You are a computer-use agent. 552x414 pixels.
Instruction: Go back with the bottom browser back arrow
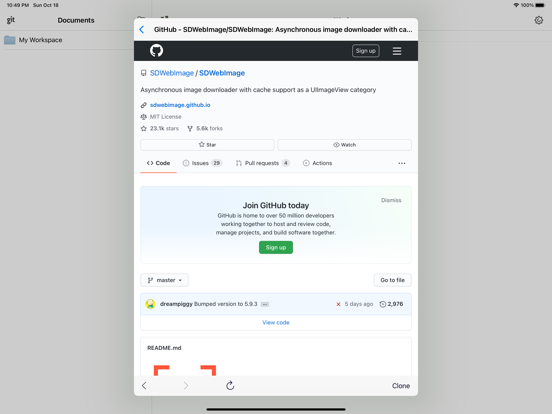[144, 386]
